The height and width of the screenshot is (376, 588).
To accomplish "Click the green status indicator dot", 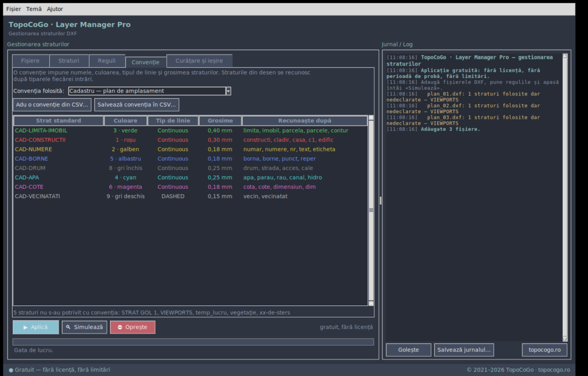I will coord(11,370).
